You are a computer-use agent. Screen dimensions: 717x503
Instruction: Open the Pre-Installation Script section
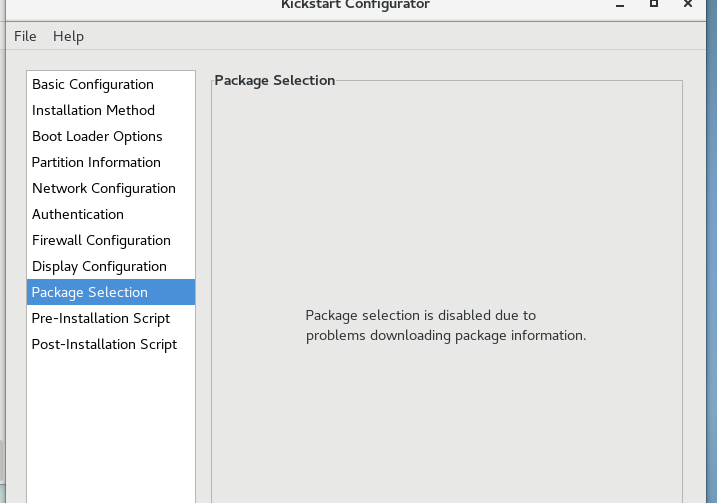click(111, 318)
